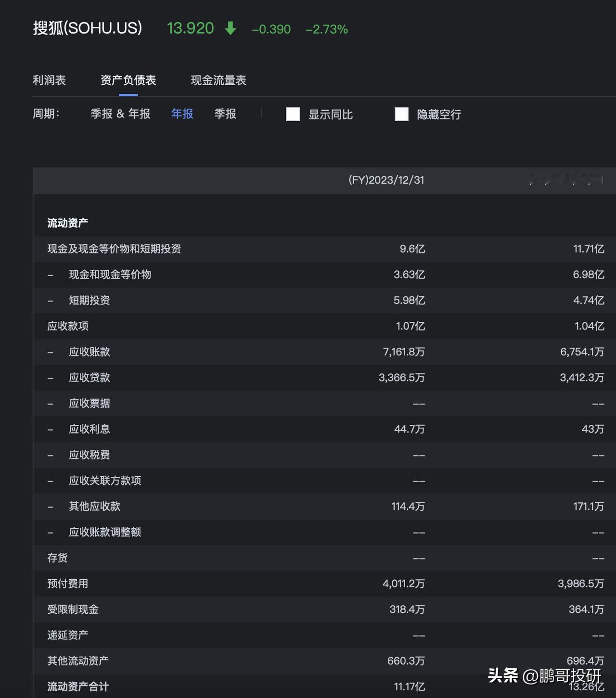Select the 应收账款调整额 row label
Image resolution: width=616 pixels, height=698 pixels.
[x=105, y=532]
